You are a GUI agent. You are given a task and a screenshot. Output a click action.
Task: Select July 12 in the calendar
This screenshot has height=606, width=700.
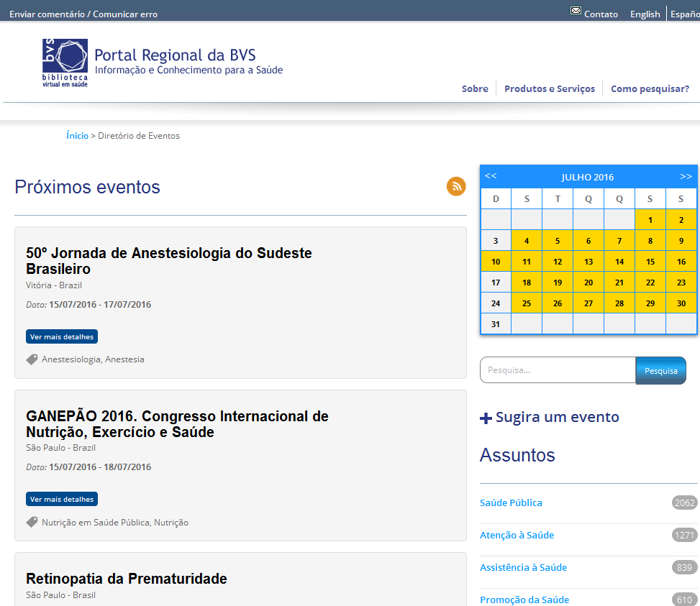tap(557, 262)
